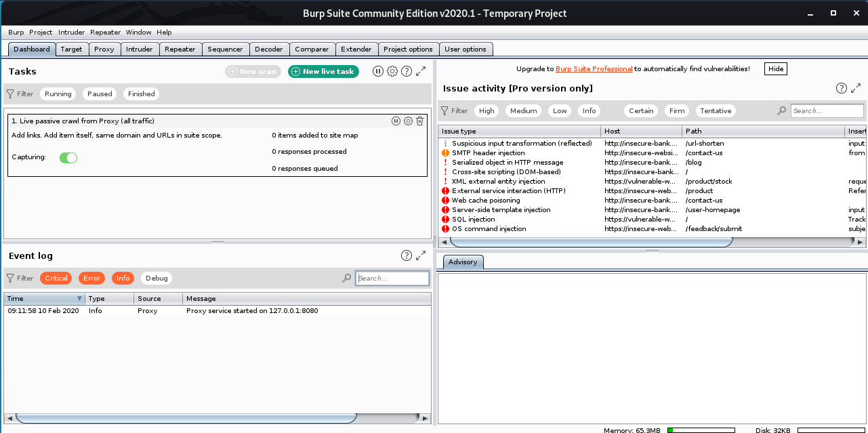Toggle the Info event log filter
This screenshot has width=868, height=433.
[123, 278]
